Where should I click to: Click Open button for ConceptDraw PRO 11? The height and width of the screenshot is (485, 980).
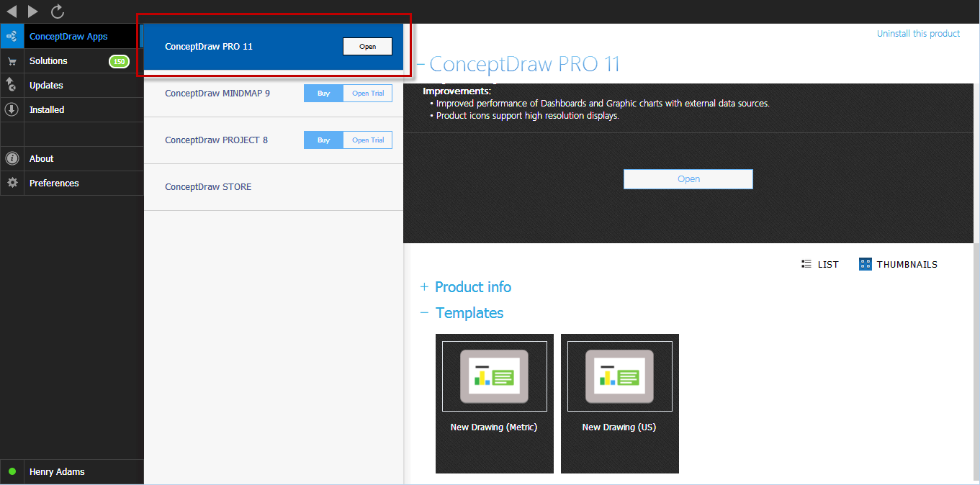[x=367, y=46]
